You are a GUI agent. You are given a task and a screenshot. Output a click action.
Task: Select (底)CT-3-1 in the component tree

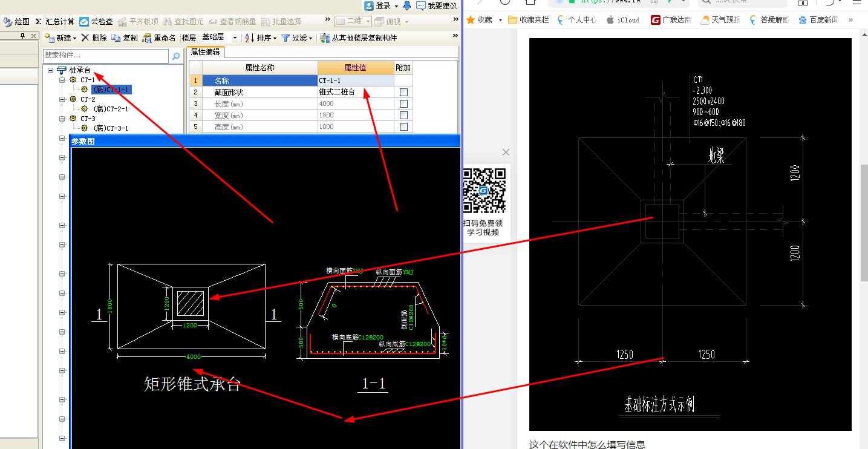pos(111,128)
